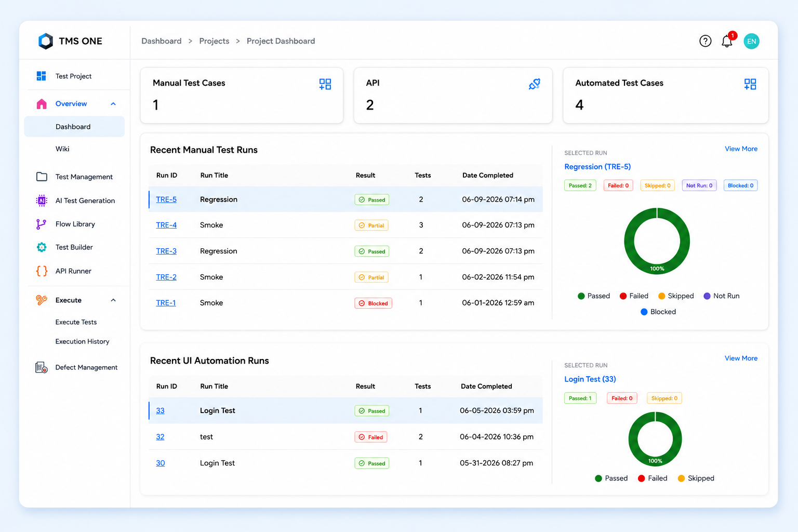Viewport: 798px width, 532px height.
Task: Click the Blocked: 0 badge
Action: coord(740,185)
